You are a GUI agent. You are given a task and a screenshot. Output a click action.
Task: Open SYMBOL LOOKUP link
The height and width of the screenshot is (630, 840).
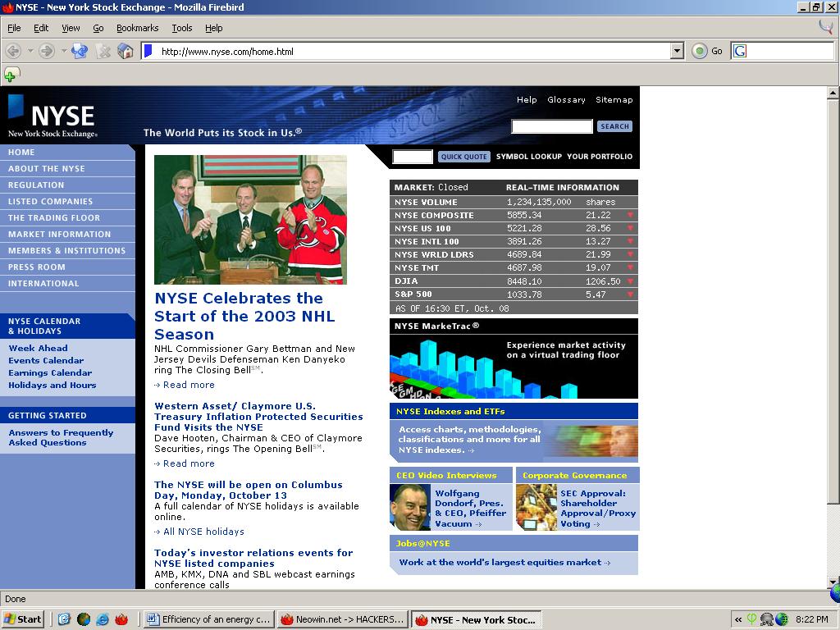coord(529,157)
